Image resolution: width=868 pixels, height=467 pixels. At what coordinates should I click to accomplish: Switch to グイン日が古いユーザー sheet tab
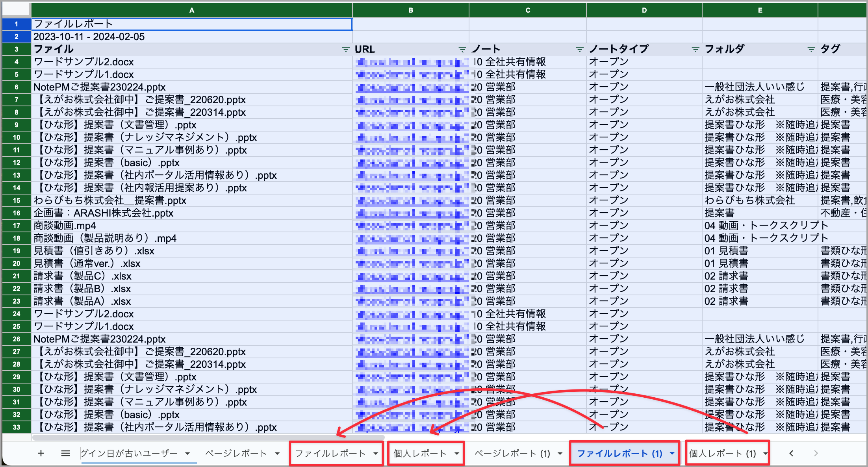tap(130, 454)
